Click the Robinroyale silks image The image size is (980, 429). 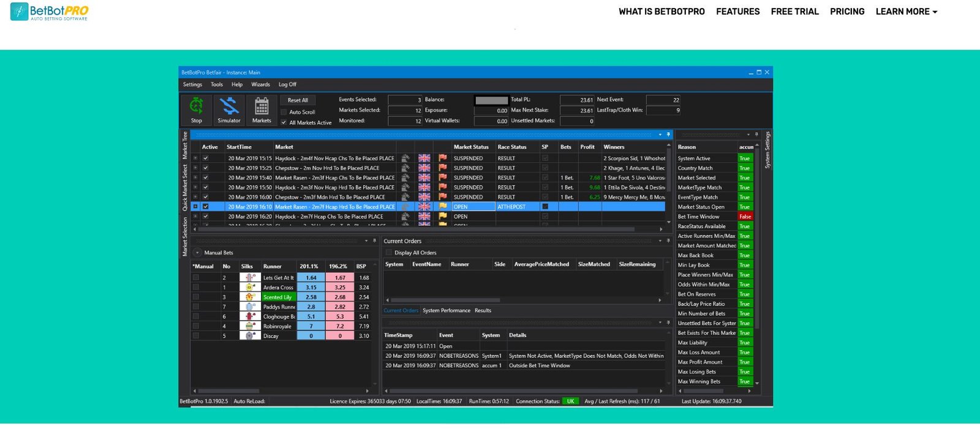point(250,326)
